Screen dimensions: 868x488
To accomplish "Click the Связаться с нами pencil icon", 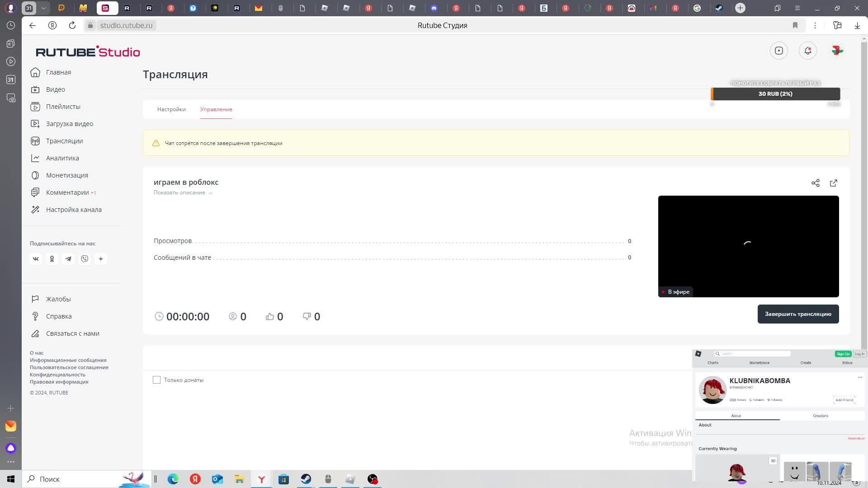I will pyautogui.click(x=35, y=333).
